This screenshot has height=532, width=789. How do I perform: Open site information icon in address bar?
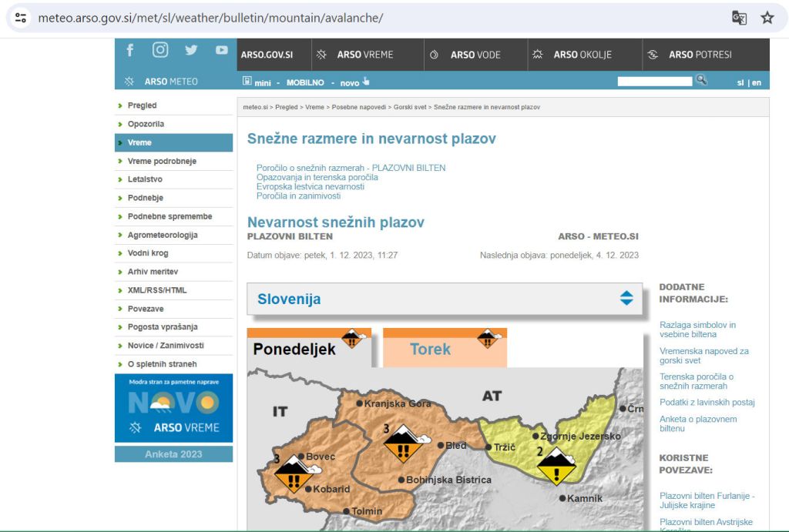tap(21, 18)
